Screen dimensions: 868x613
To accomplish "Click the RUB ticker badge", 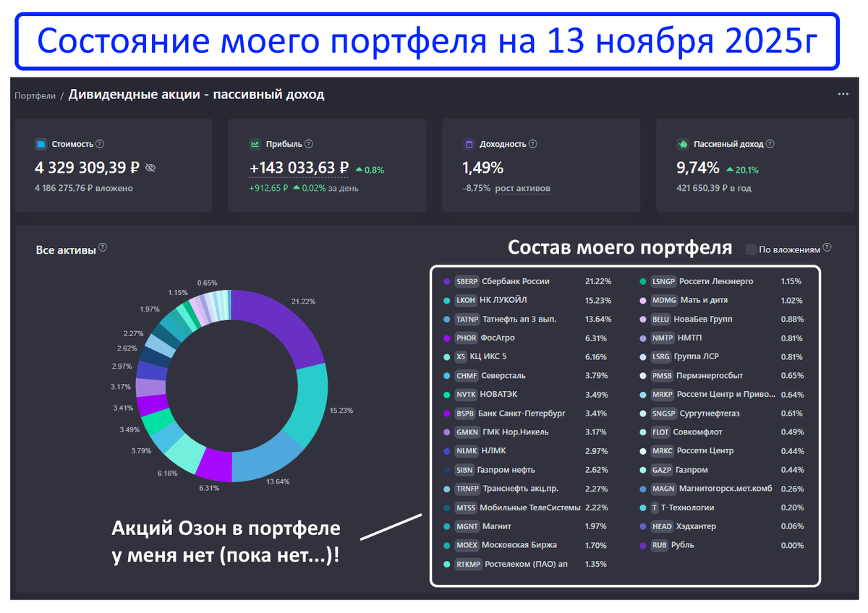I will point(660,544).
